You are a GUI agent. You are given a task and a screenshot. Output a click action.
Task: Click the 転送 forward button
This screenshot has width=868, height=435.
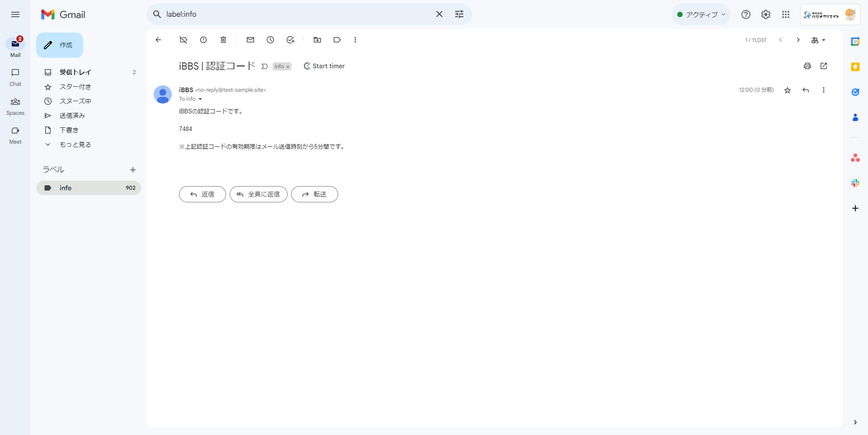[x=315, y=194]
